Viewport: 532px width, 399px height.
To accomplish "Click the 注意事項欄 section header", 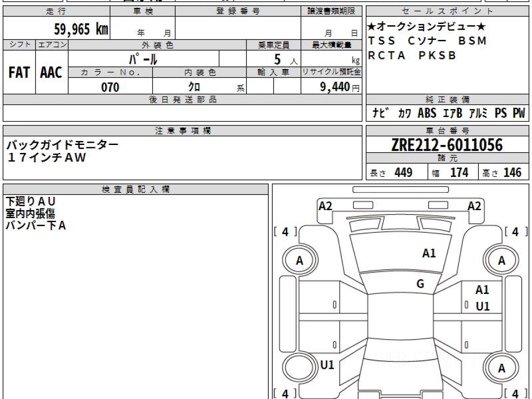I will [183, 131].
